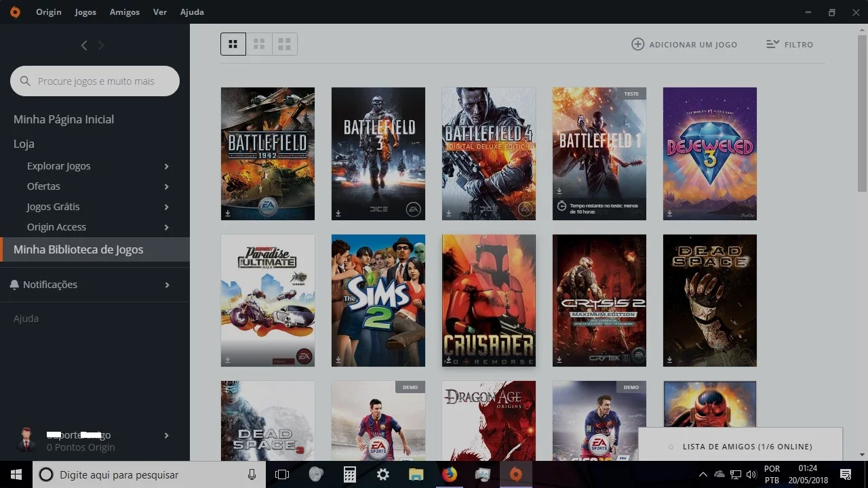The height and width of the screenshot is (488, 868).
Task: Click the Dead Space download icon
Action: [x=670, y=360]
